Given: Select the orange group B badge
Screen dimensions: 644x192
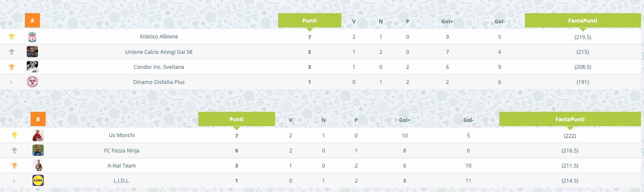Looking at the screenshot, I should pos(38,119).
